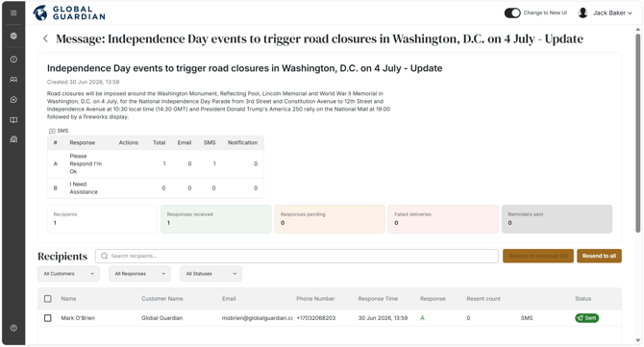Click the globe icon in sidebar
Viewport: 644px width, 347px height.
(x=13, y=37)
